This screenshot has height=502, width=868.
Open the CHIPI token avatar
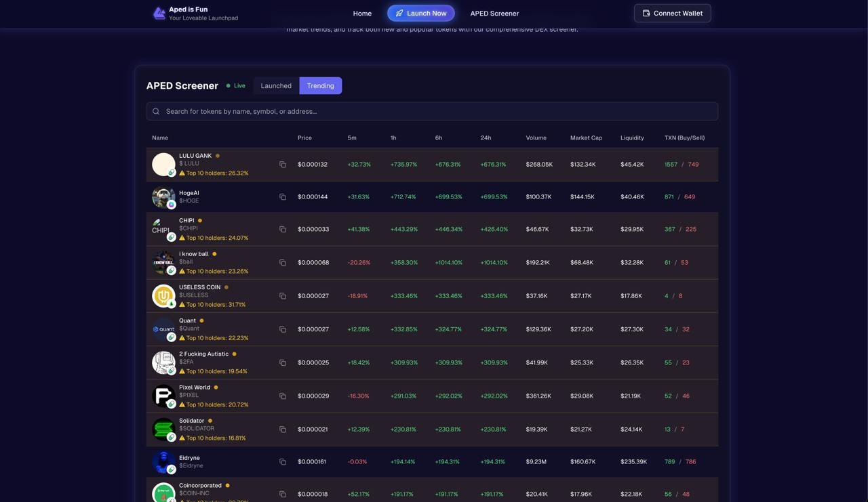[163, 230]
